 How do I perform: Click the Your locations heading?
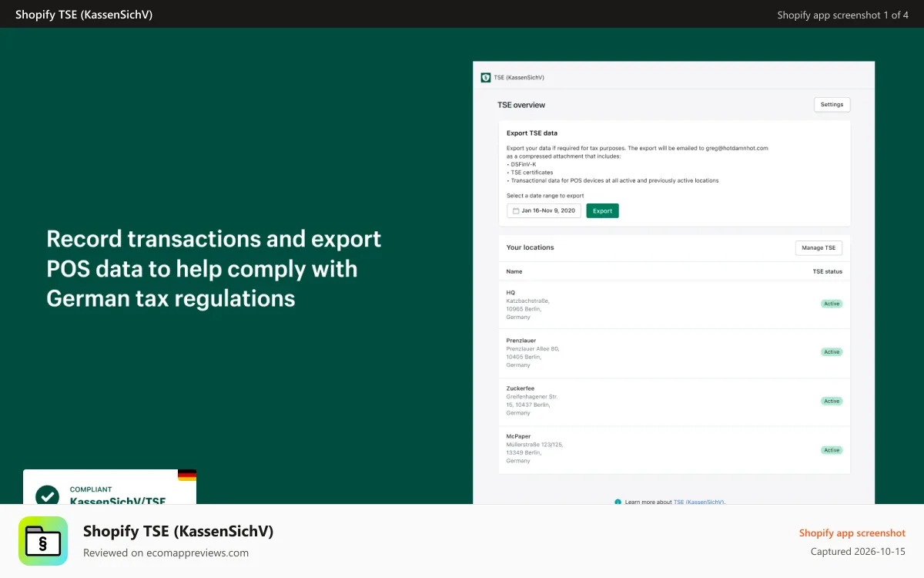(530, 247)
